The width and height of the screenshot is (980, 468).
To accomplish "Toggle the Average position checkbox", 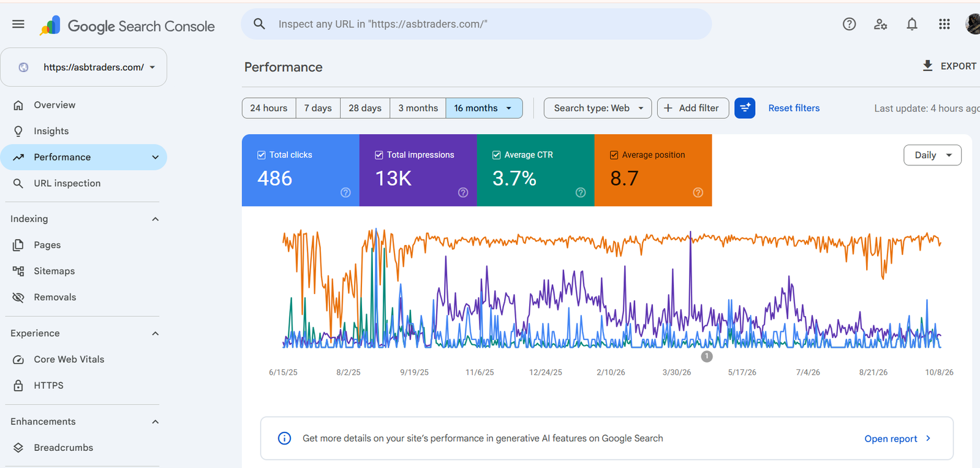I will [x=614, y=155].
